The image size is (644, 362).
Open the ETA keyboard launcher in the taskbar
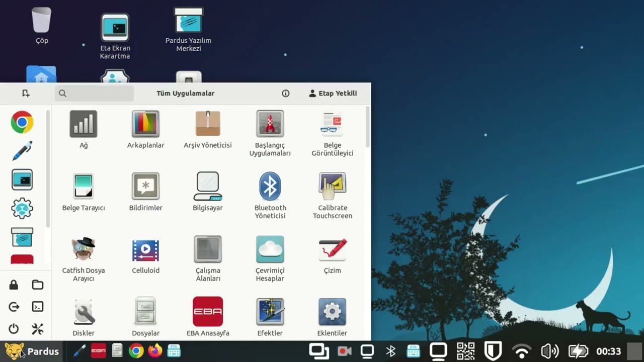[174, 351]
